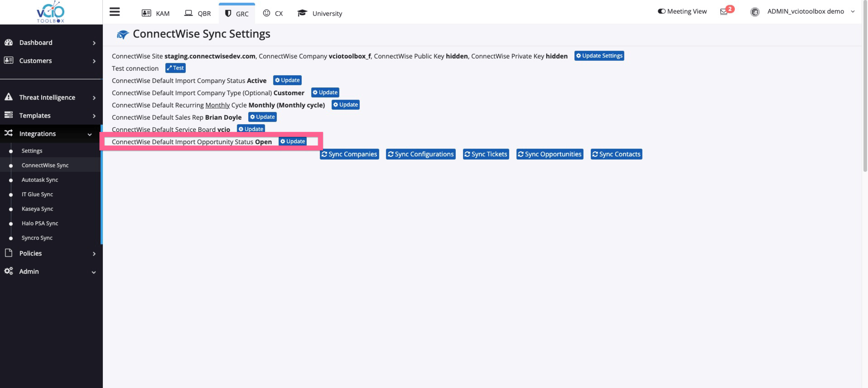The height and width of the screenshot is (388, 868).
Task: Click the Test connection button
Action: point(175,68)
